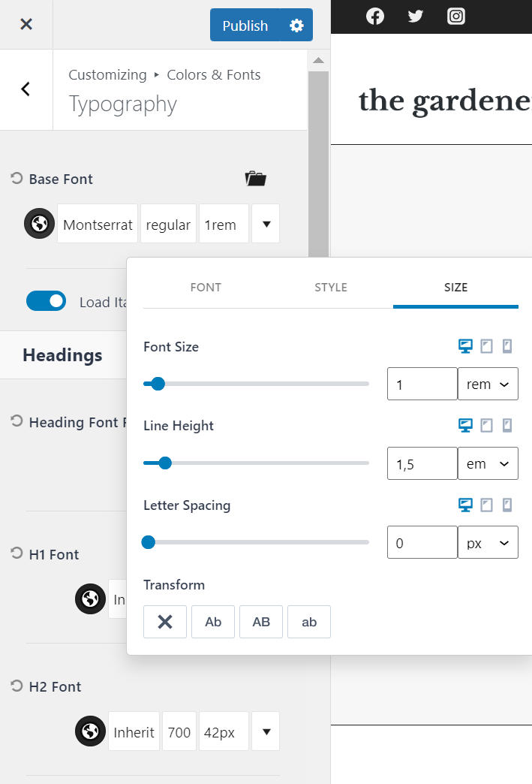
Task: Click the Publish button
Action: click(x=245, y=26)
